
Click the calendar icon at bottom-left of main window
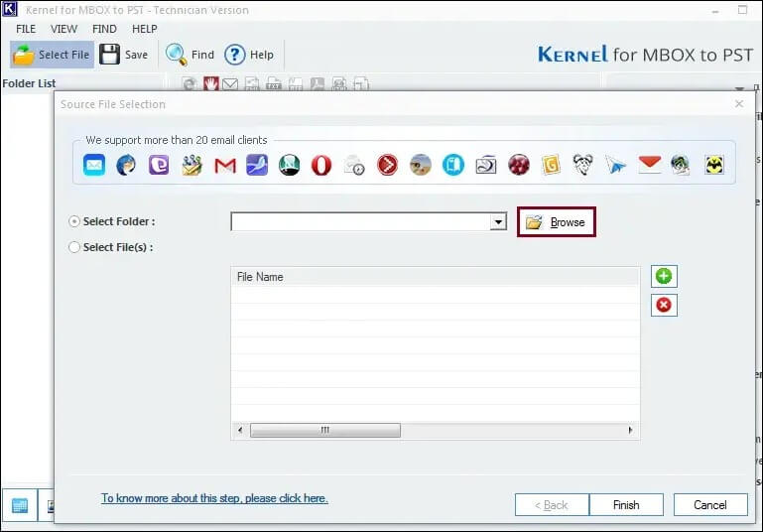tap(20, 506)
